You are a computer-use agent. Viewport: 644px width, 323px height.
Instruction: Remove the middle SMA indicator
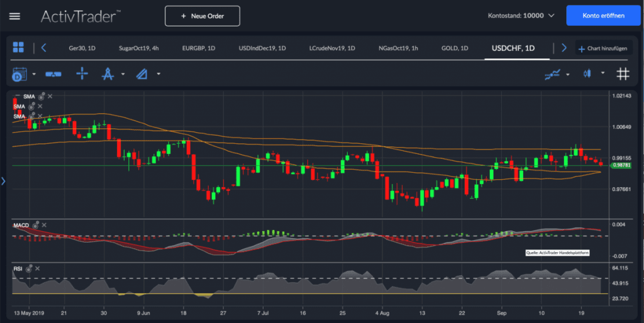click(40, 106)
